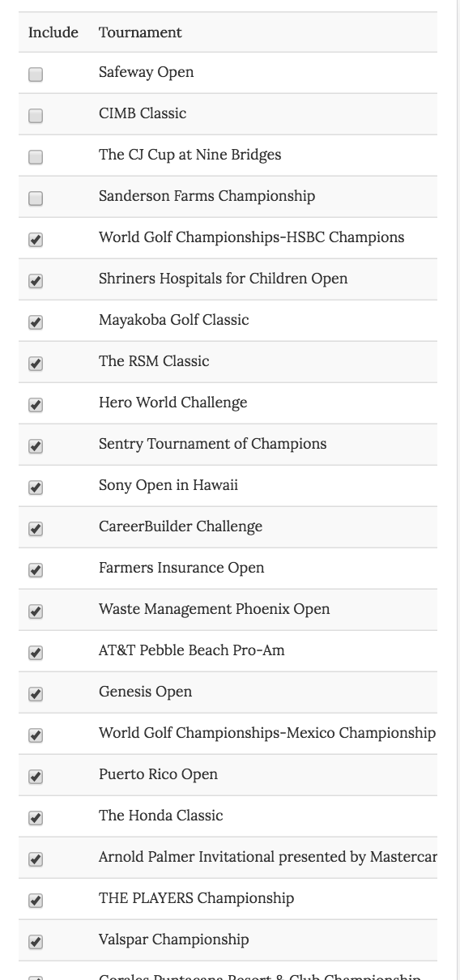Toggle Sentry Tournament of Champions checkbox

click(36, 446)
